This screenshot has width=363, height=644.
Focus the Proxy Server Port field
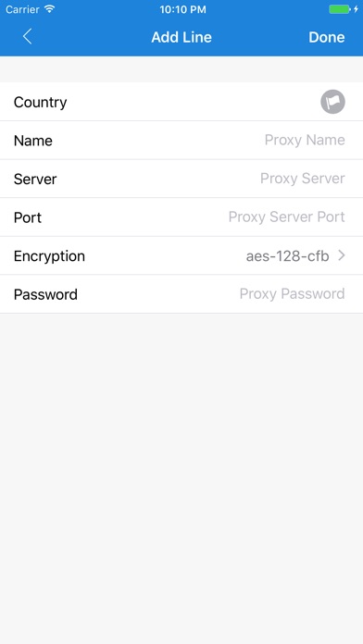286,217
